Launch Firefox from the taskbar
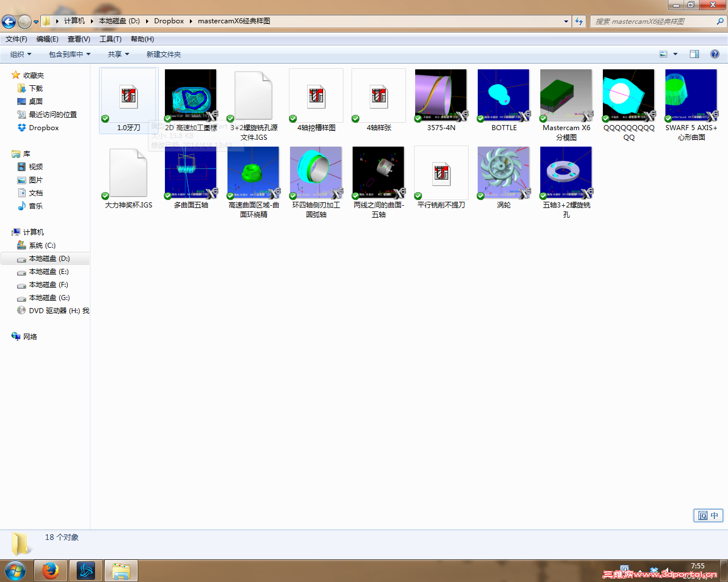This screenshot has width=728, height=582. (x=51, y=571)
